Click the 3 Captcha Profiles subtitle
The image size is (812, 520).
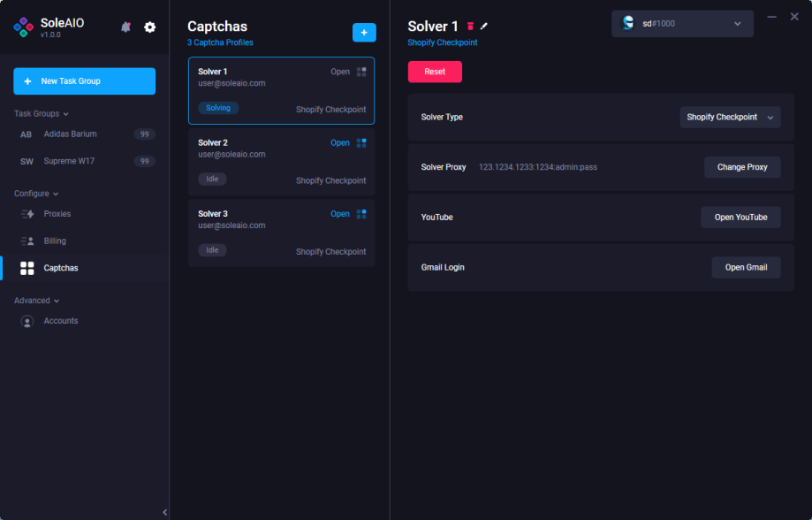pyautogui.click(x=220, y=42)
